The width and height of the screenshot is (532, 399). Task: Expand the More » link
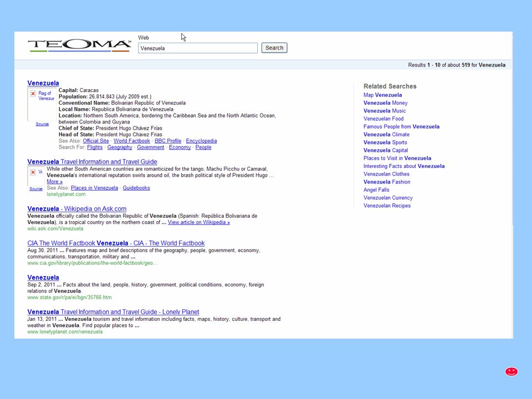[x=55, y=182]
